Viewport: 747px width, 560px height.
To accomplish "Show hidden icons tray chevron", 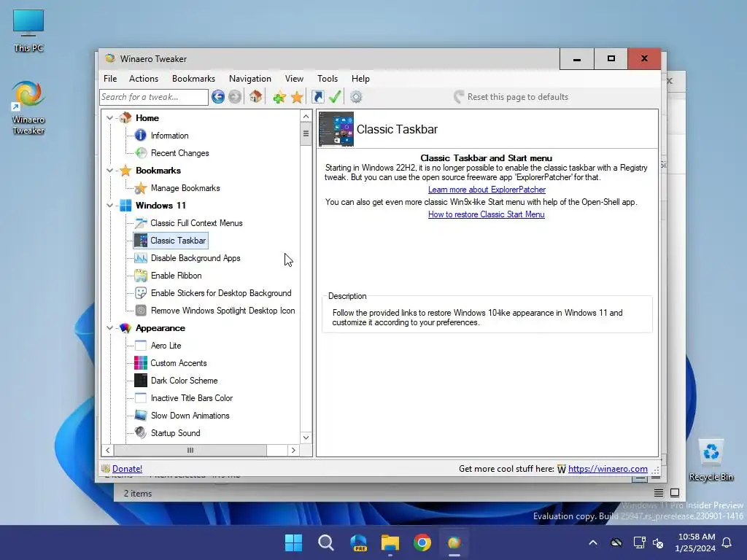I will pyautogui.click(x=593, y=542).
